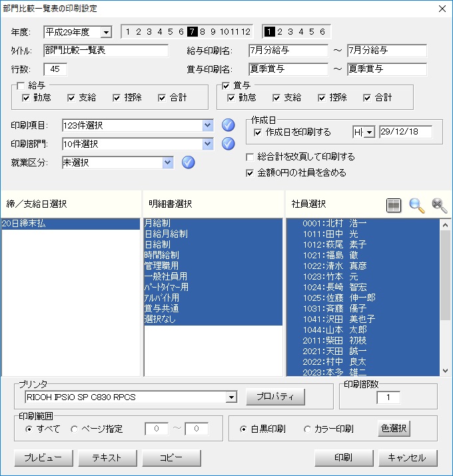Toggle 控除 checkbox under 賞与
The height and width of the screenshot is (476, 453).
[322, 98]
